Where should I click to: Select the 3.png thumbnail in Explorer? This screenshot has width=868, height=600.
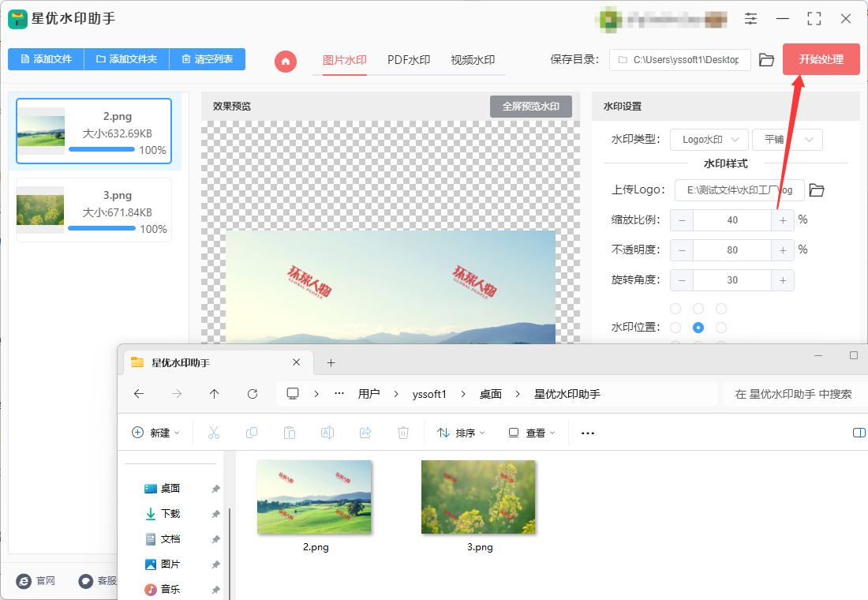(x=478, y=497)
